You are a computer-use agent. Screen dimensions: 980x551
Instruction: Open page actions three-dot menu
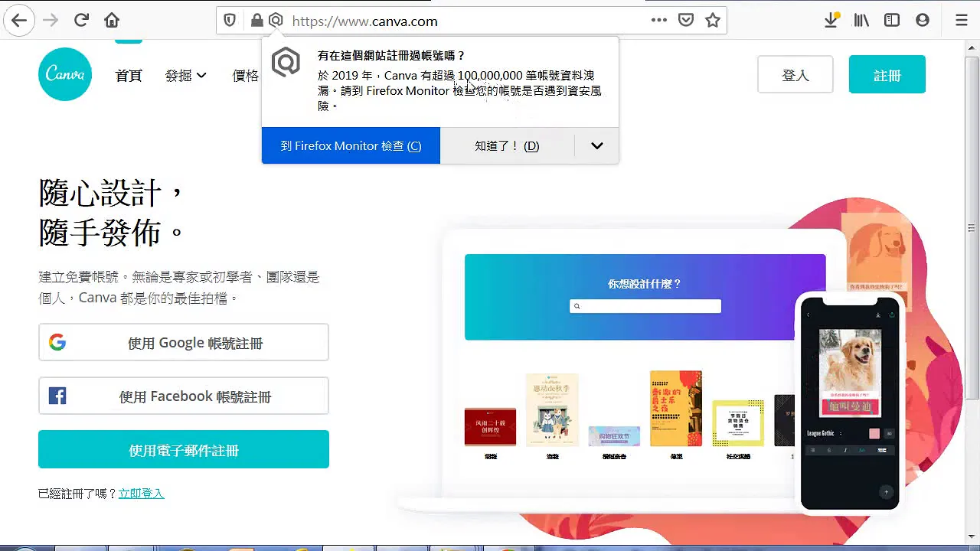(658, 21)
